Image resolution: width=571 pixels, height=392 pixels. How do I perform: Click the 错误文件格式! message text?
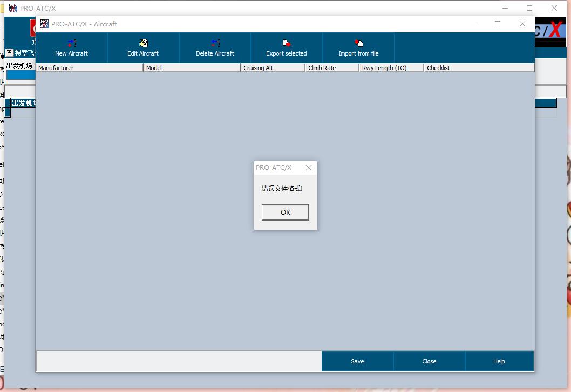coord(282,189)
